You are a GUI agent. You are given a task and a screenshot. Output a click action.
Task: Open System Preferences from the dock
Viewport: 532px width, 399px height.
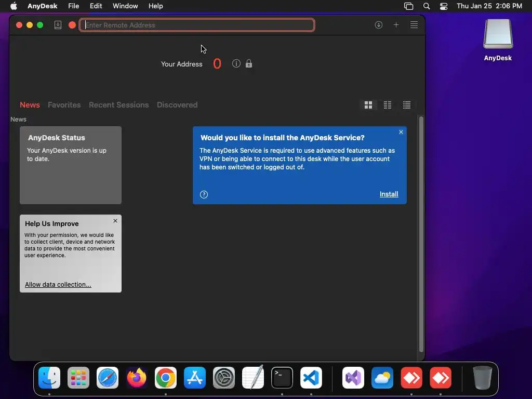point(224,378)
